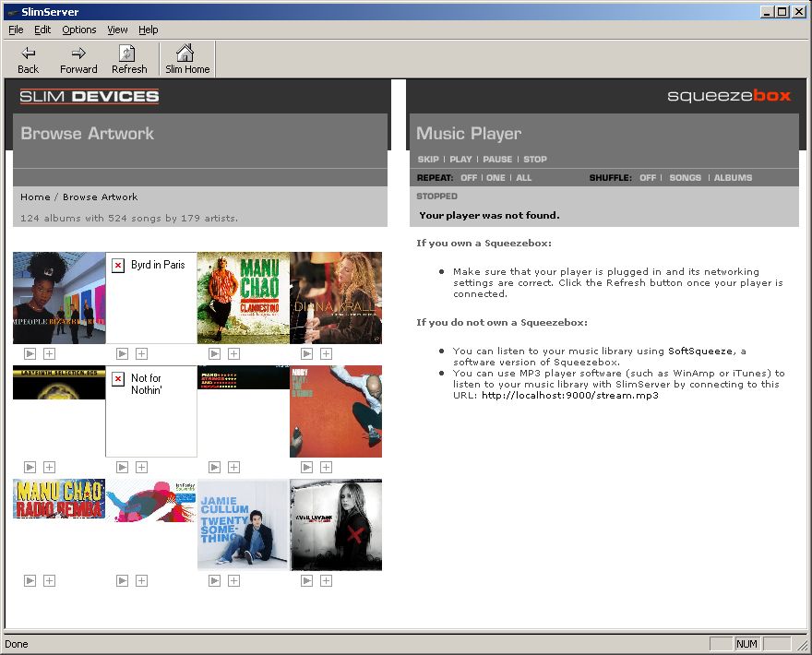Click plus icon under Manu Chao Clandestino album
This screenshot has height=655, width=812.
tap(233, 353)
